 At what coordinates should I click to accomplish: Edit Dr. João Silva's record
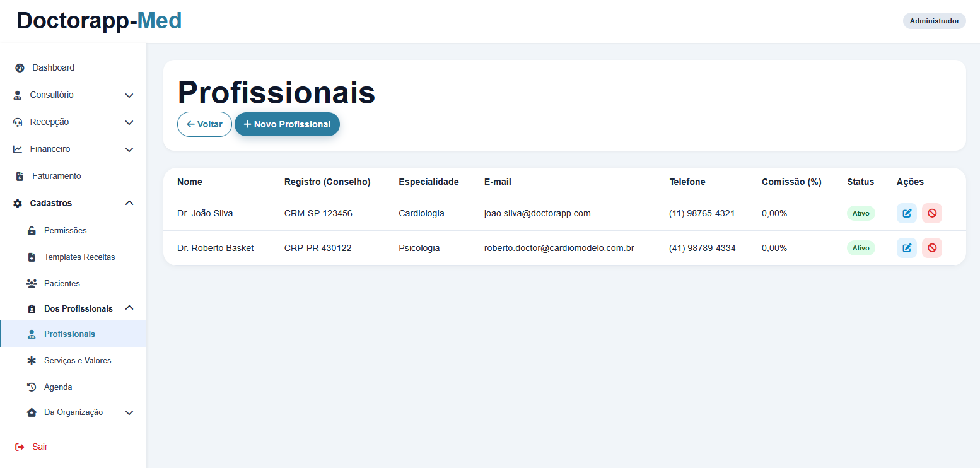[x=907, y=213]
